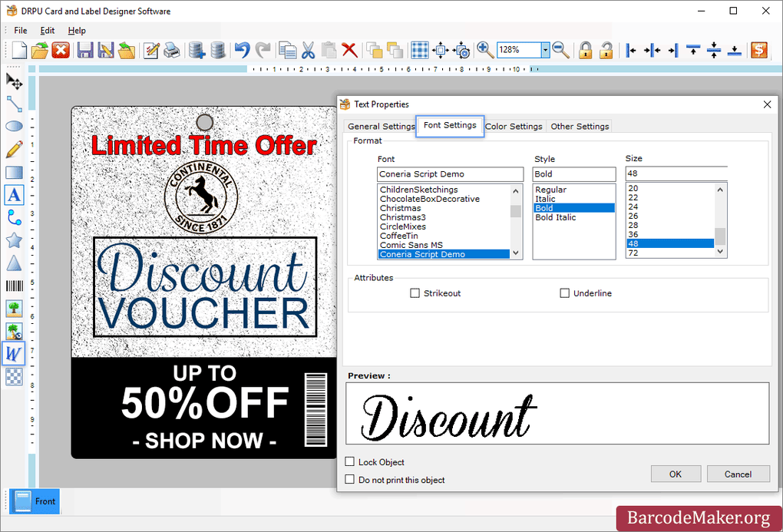Enable the Lock Object checkbox

point(349,462)
